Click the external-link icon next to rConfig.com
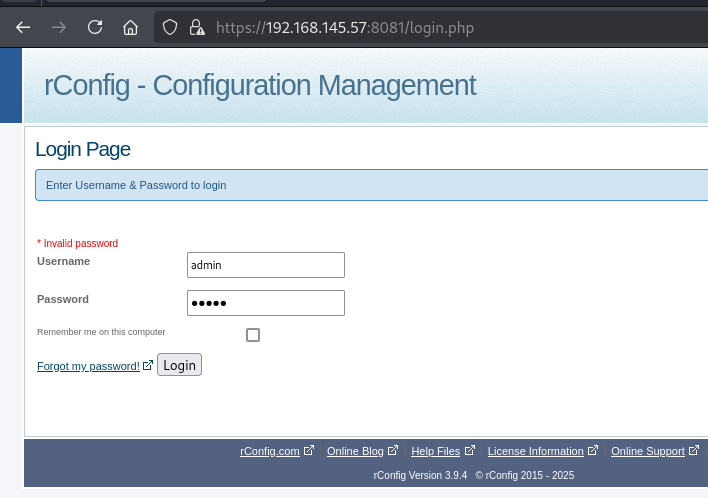This screenshot has height=498, width=708. [x=309, y=450]
